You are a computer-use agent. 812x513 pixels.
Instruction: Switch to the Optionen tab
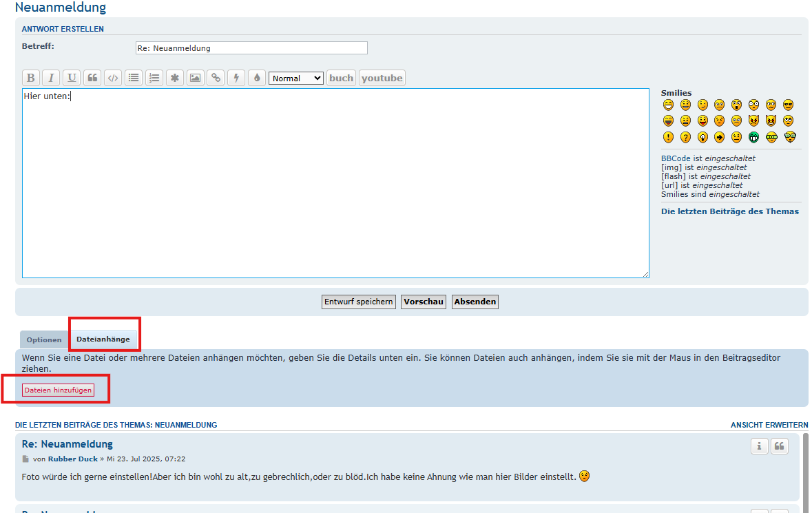point(45,340)
